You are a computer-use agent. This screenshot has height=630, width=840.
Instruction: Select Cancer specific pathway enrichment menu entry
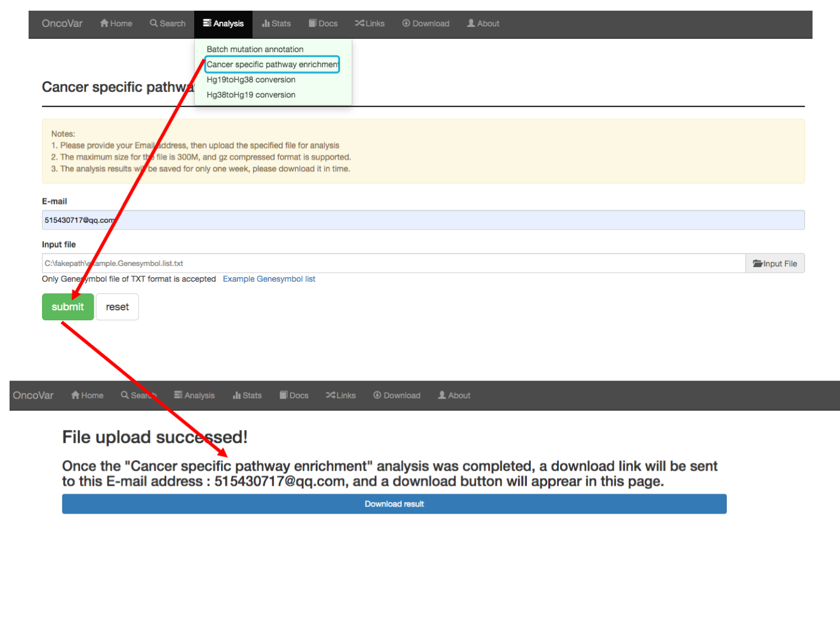(x=272, y=65)
